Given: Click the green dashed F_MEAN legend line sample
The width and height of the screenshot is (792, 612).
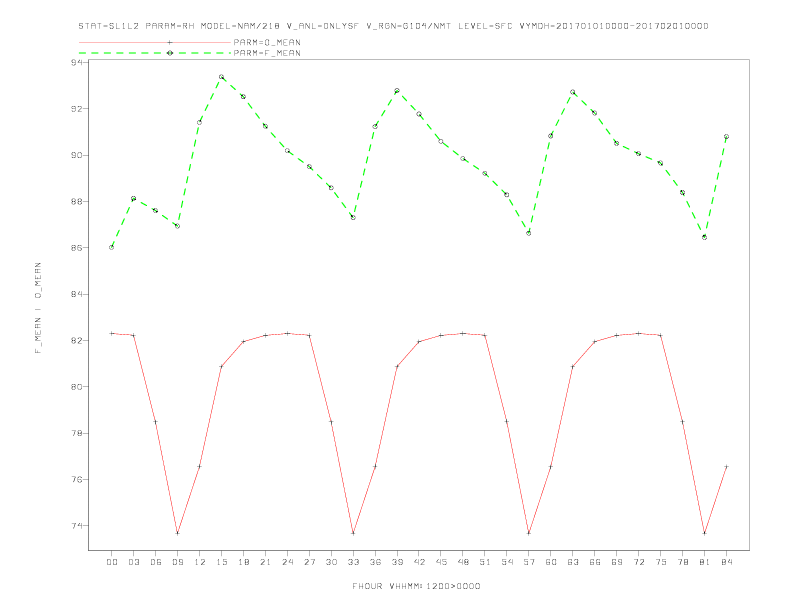Looking at the screenshot, I should coord(155,53).
